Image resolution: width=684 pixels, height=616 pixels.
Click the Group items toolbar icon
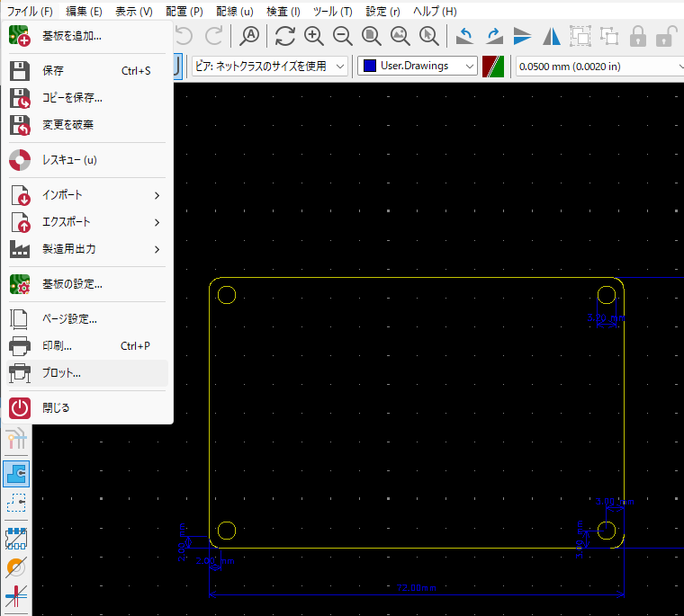tap(580, 36)
